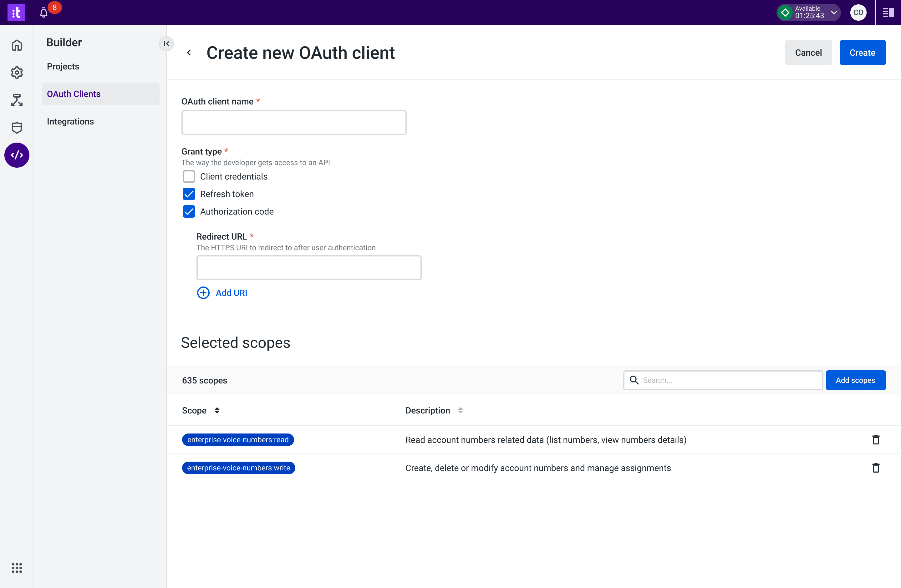Open notifications bell with 8 alerts
The height and width of the screenshot is (588, 901).
pyautogui.click(x=44, y=13)
